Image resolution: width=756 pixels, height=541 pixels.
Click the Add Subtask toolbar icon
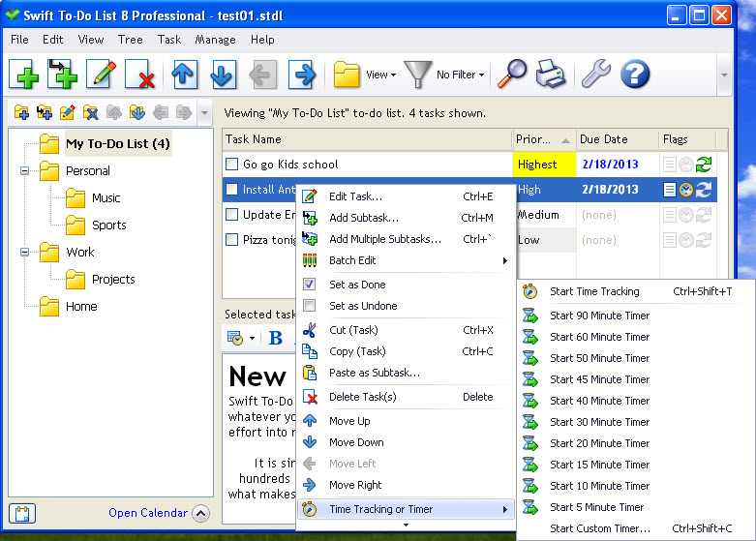[x=62, y=75]
